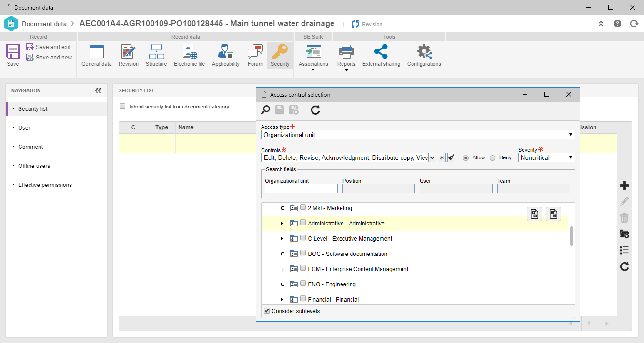Click Save and exit
644x343 pixels.
pyautogui.click(x=49, y=47)
